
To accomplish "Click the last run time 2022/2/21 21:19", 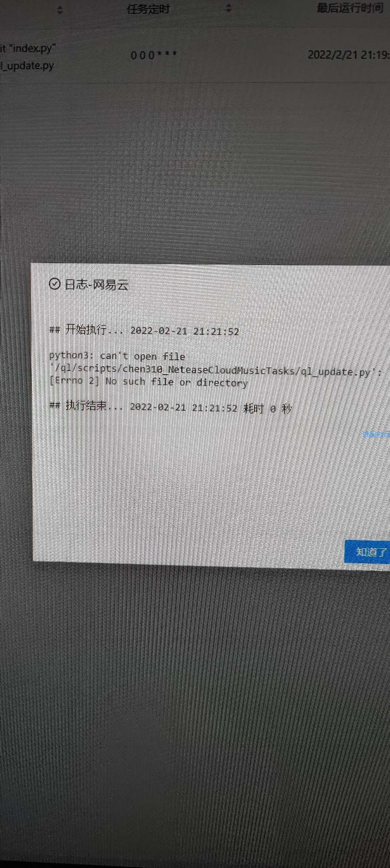I will [348, 55].
